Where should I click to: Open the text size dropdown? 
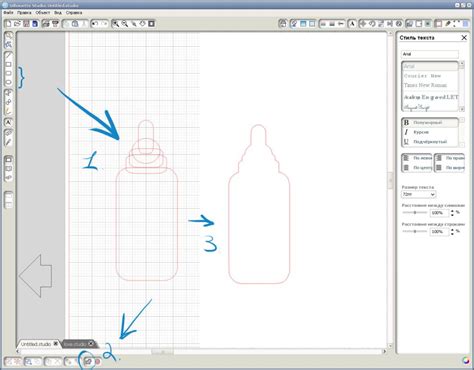point(419,194)
